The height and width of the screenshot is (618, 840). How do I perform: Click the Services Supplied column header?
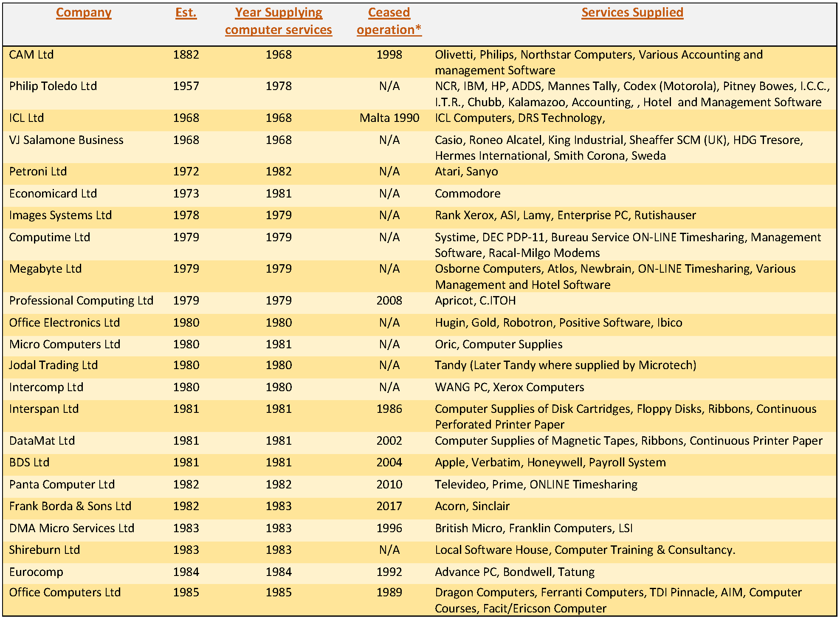pos(630,13)
